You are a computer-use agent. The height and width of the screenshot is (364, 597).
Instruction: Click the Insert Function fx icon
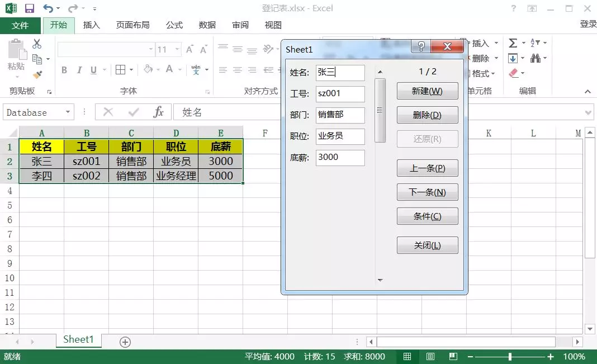[158, 112]
